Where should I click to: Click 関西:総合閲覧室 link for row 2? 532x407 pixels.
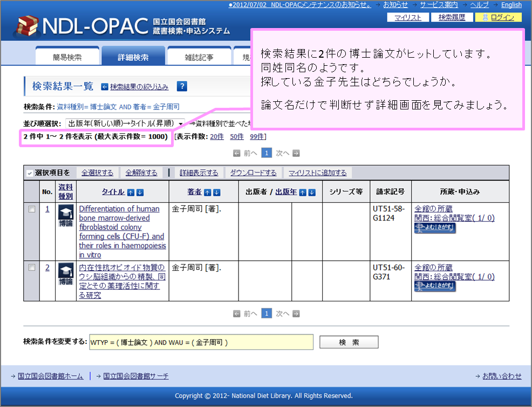coord(454,277)
